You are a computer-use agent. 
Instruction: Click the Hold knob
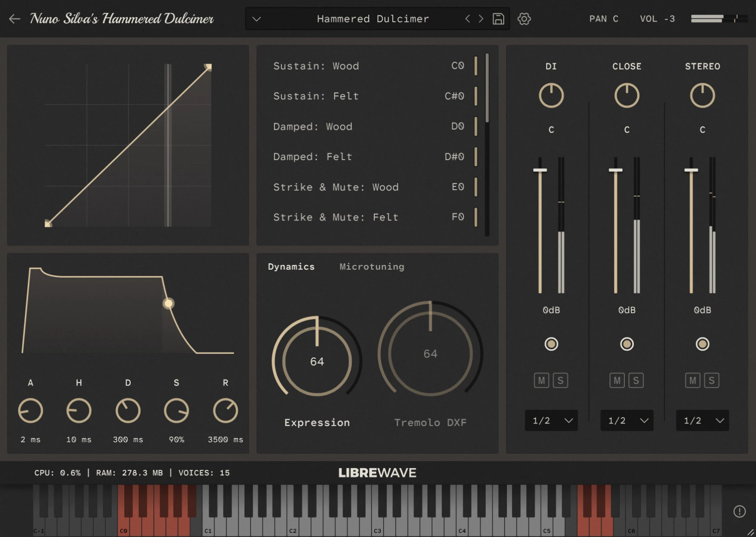(x=79, y=410)
